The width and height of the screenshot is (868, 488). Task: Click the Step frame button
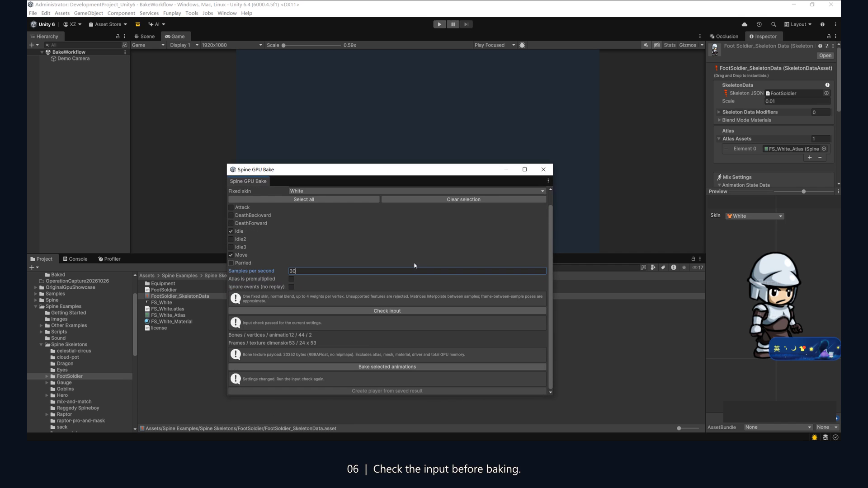tap(466, 24)
